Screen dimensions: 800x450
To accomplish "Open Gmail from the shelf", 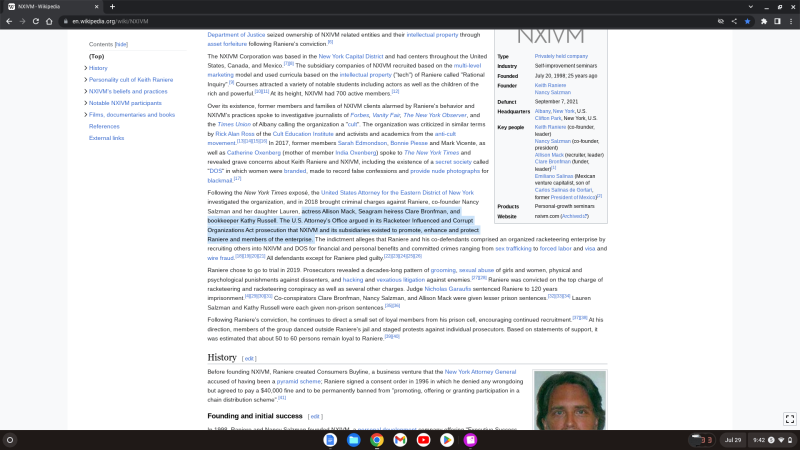I will (x=400, y=440).
